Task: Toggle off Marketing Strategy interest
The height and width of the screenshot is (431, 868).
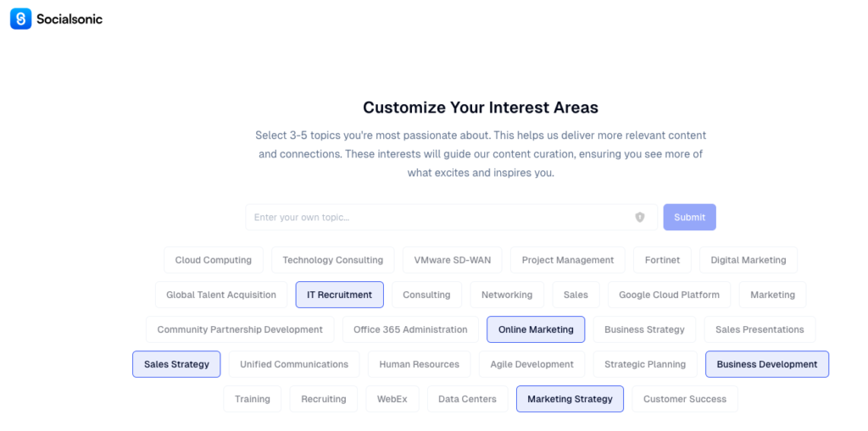Action: click(x=570, y=399)
